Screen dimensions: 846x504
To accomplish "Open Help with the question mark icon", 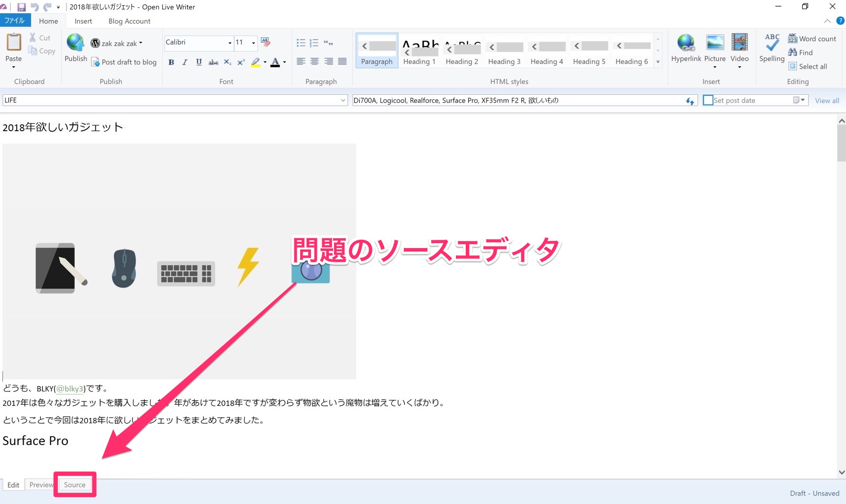I will 840,21.
